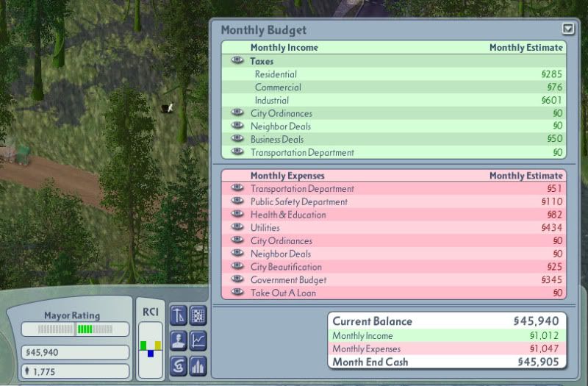Click income Neighbor Deals label

[281, 126]
